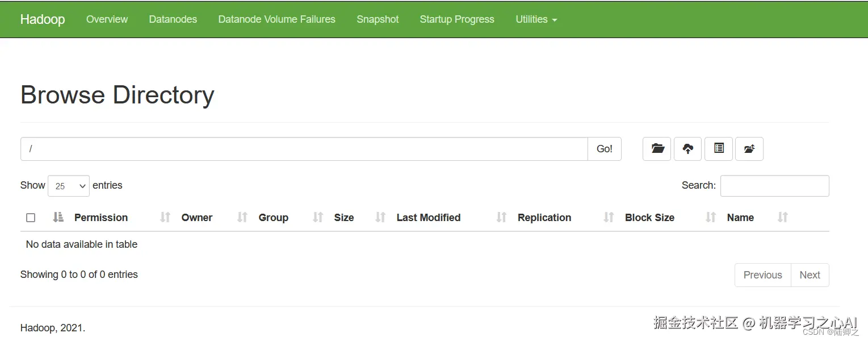Click sort arrows right of Last Modified header
The height and width of the screenshot is (341, 868).
501,217
